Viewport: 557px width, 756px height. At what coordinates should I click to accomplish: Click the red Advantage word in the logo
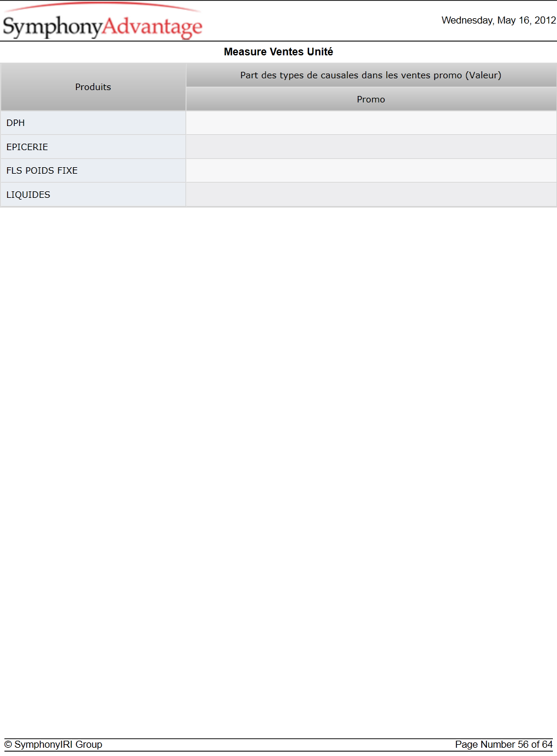pyautogui.click(x=153, y=28)
